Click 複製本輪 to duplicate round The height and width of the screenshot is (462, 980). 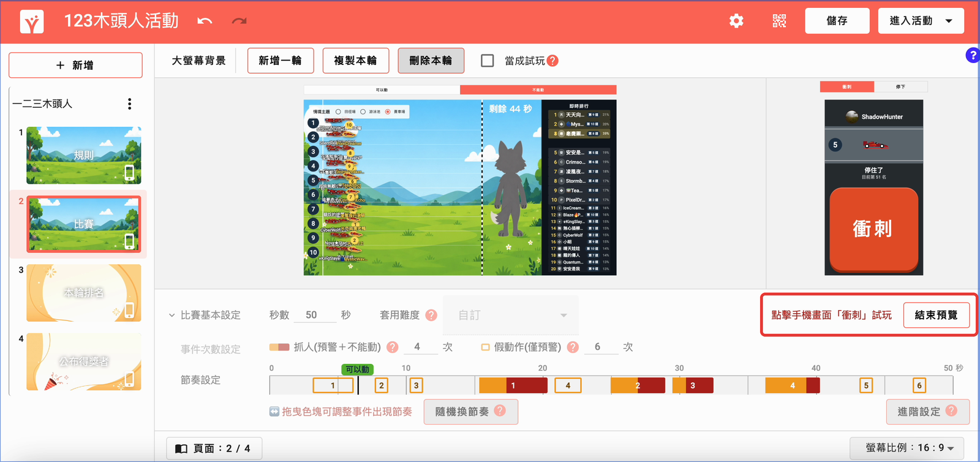click(x=356, y=61)
